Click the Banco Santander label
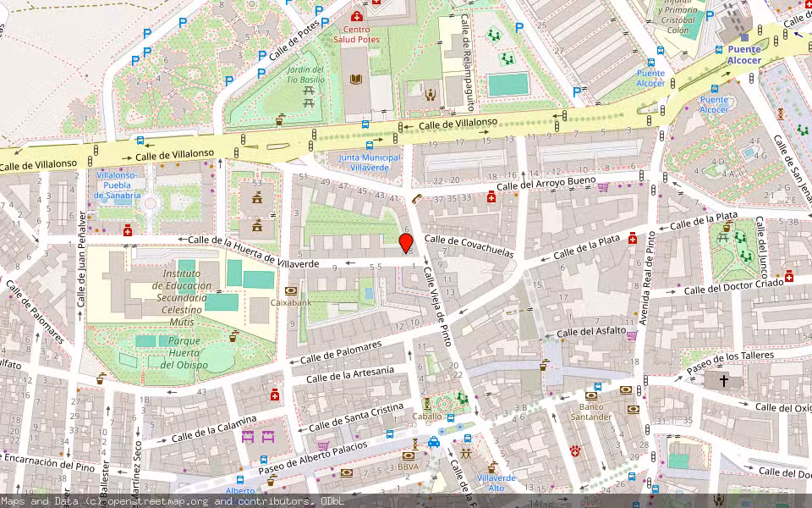This screenshot has height=508, width=812. click(591, 411)
